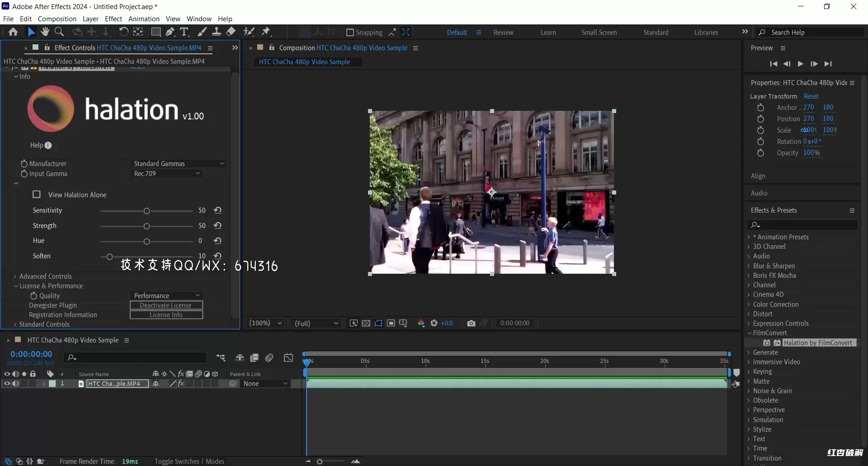Adjust the Sensitivity slider handle
868x466 pixels.
click(146, 211)
